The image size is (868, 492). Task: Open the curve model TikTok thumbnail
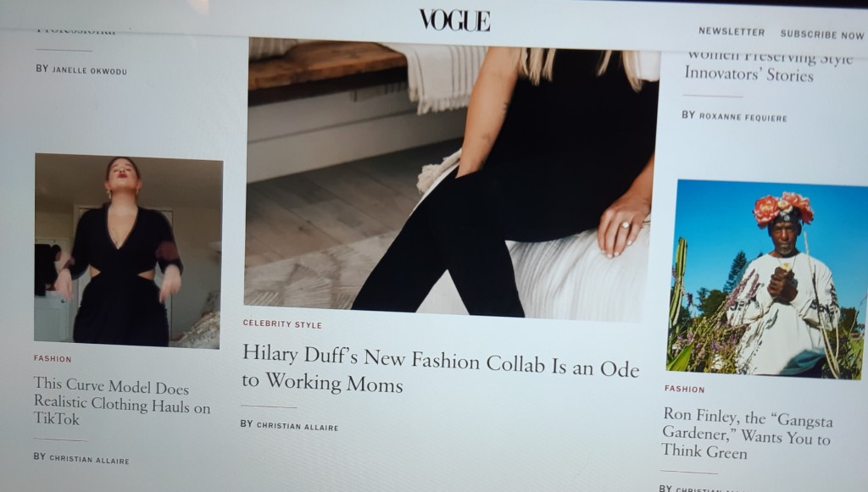pos(129,251)
